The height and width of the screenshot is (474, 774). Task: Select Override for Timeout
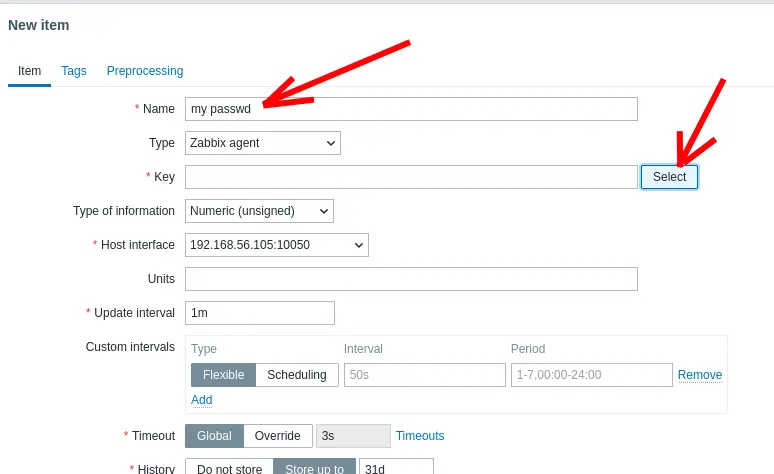[277, 436]
